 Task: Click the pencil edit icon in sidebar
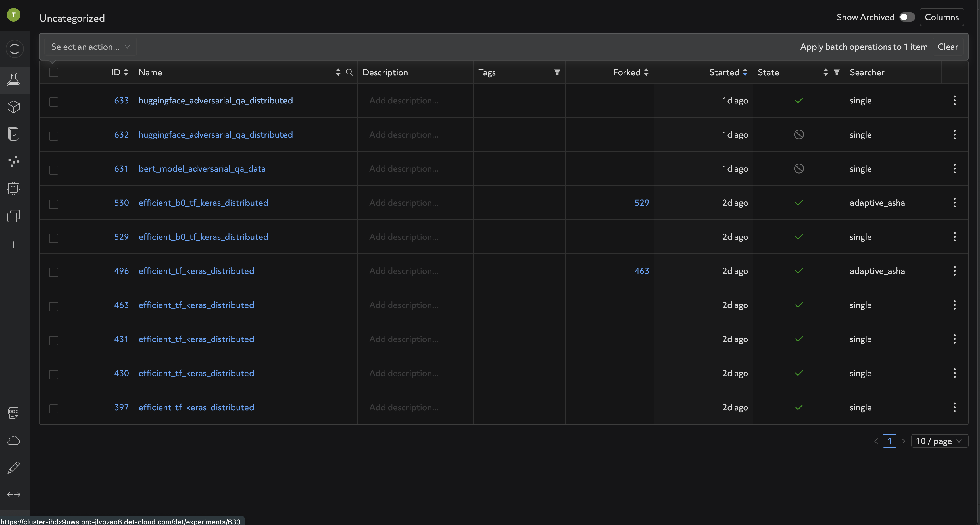14,468
